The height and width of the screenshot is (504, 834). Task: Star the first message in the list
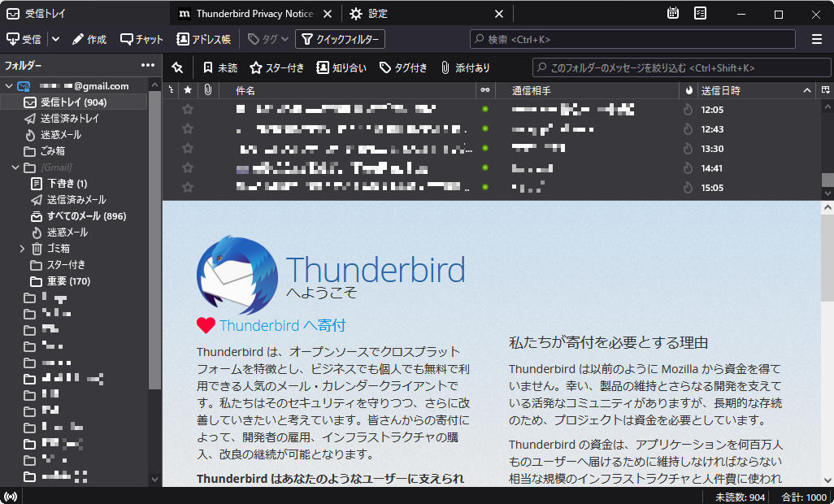coord(188,109)
